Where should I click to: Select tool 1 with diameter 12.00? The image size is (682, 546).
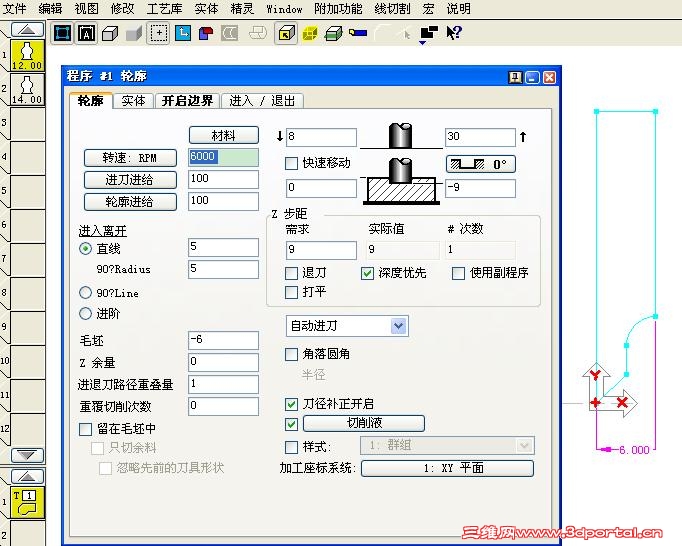coord(27,56)
